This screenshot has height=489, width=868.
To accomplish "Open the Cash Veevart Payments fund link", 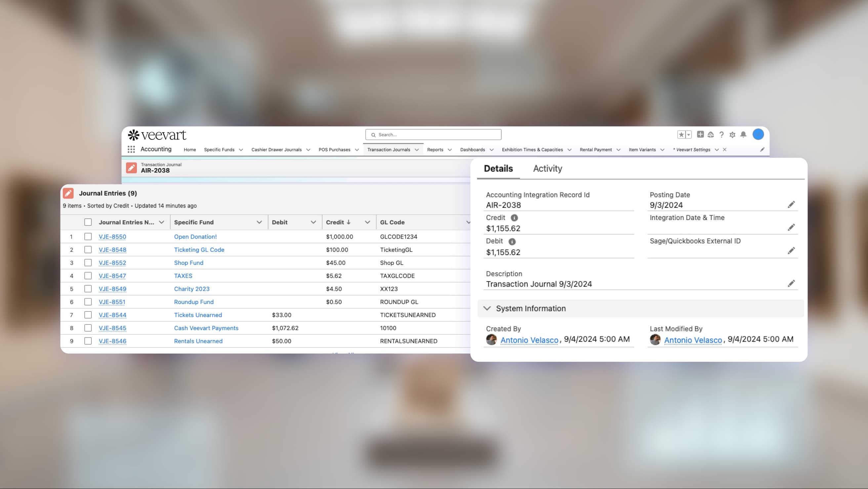I will pos(206,328).
